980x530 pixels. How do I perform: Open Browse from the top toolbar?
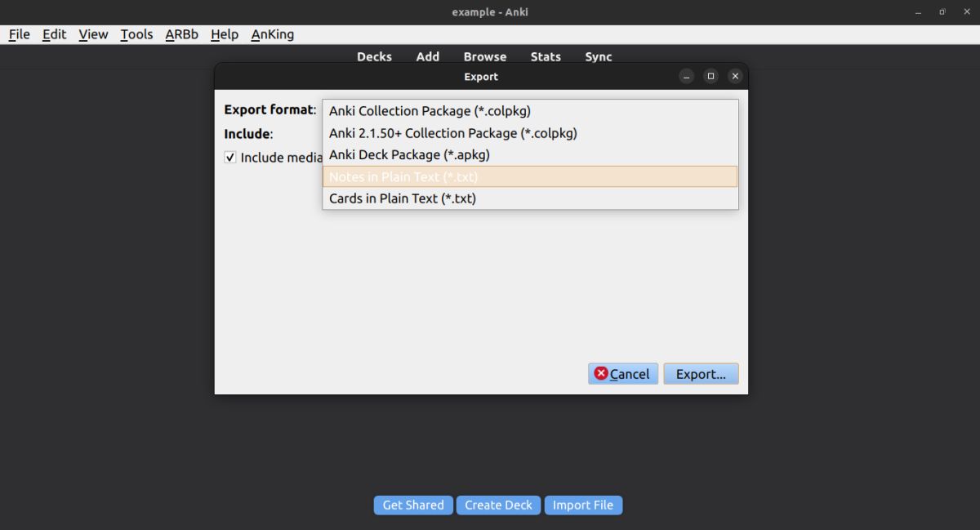[x=485, y=56]
